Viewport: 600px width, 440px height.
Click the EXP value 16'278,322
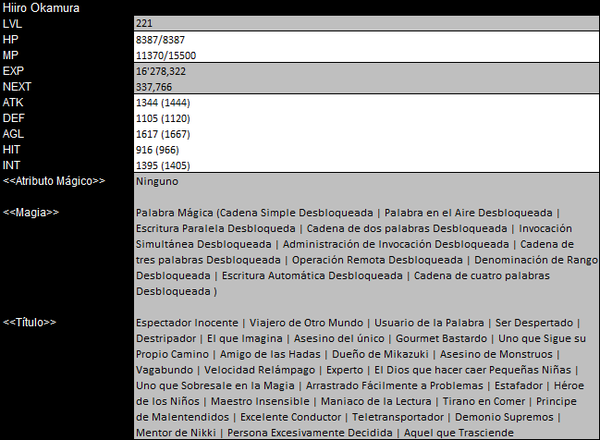161,71
